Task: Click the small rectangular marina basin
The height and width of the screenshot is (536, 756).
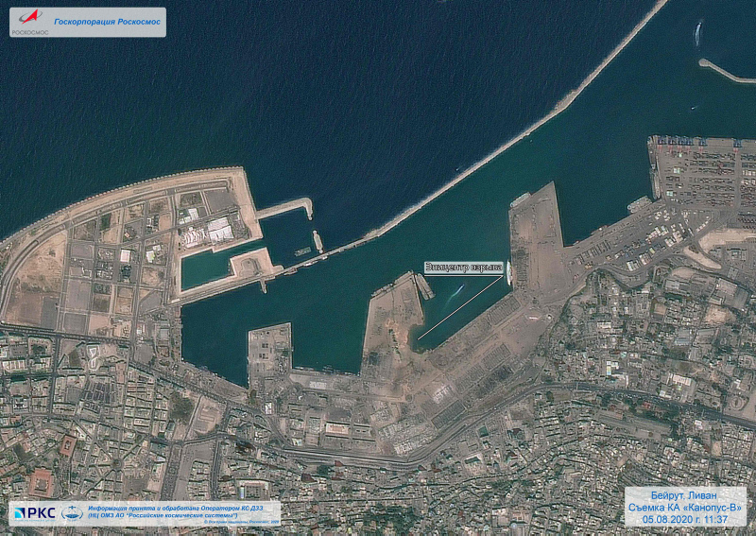Action: pyautogui.click(x=210, y=269)
